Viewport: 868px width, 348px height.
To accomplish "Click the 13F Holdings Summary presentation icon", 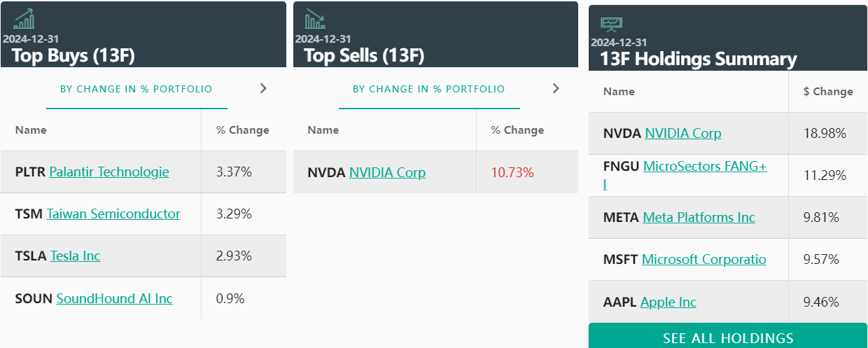I will pos(611,24).
